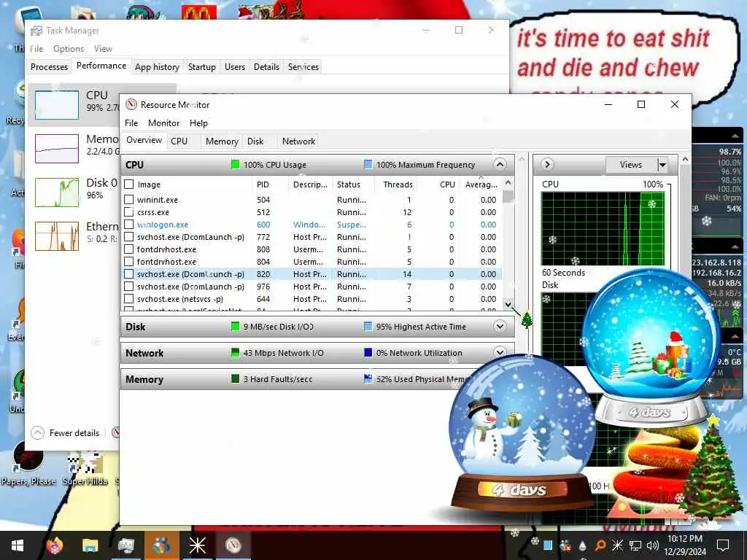The image size is (747, 560).
Task: Sort processes by Threads column
Action: 398,184
